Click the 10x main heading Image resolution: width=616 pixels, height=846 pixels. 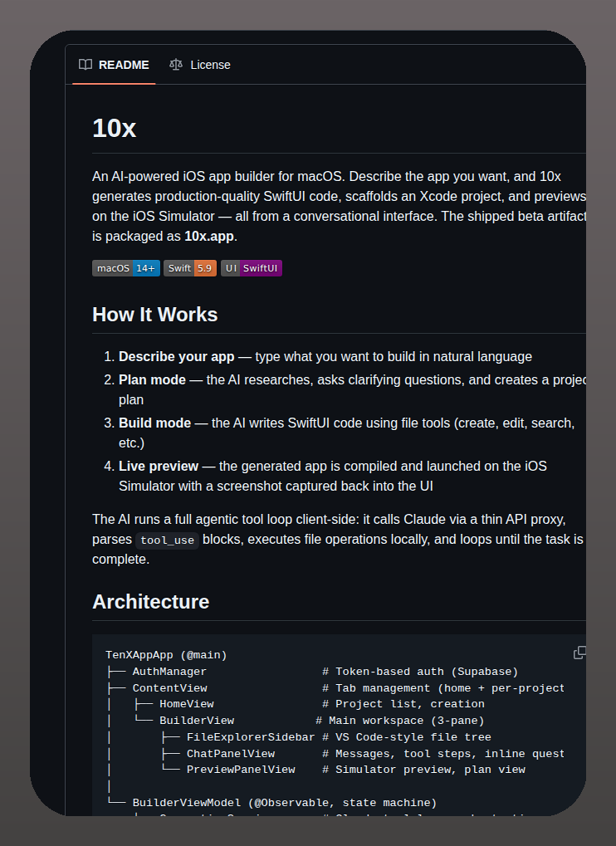[x=114, y=129]
